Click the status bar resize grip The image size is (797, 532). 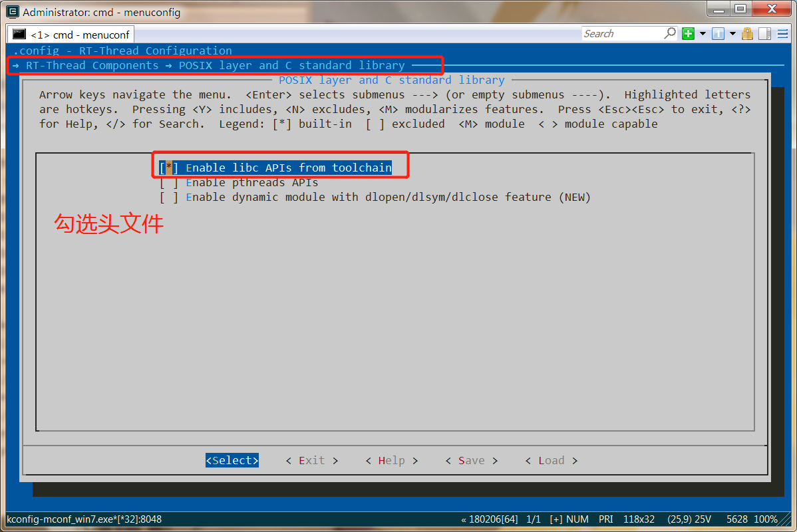786,520
